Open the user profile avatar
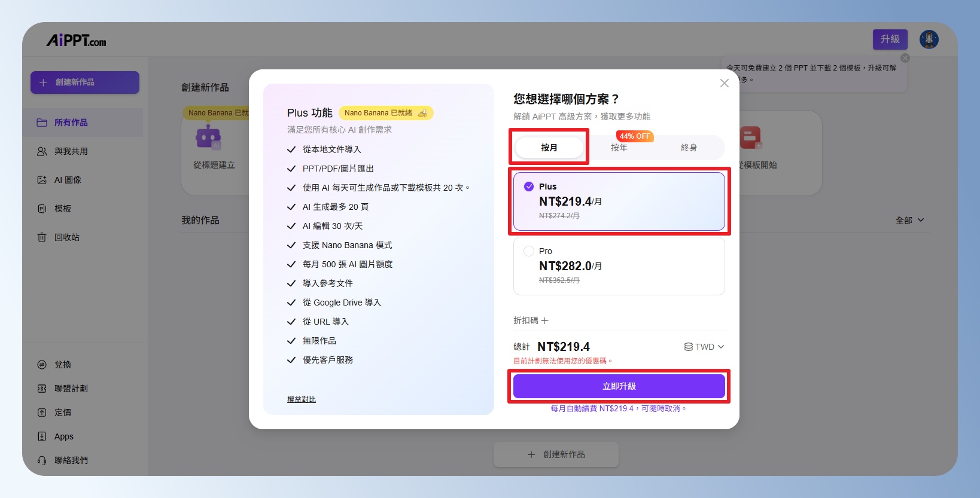The width and height of the screenshot is (980, 498). 929,39
